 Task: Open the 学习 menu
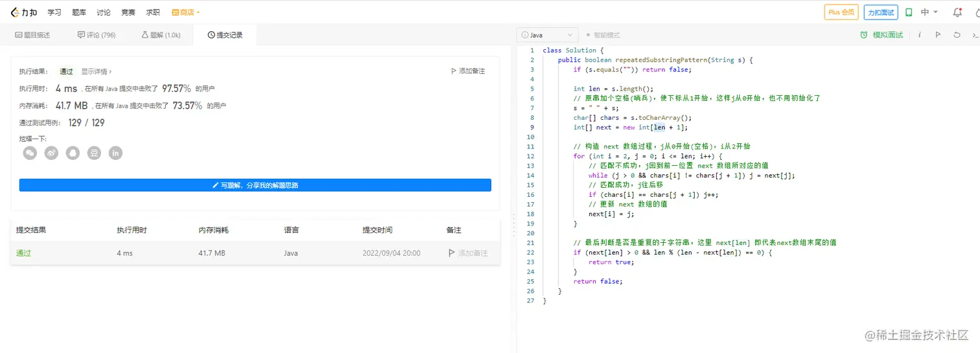tap(54, 12)
